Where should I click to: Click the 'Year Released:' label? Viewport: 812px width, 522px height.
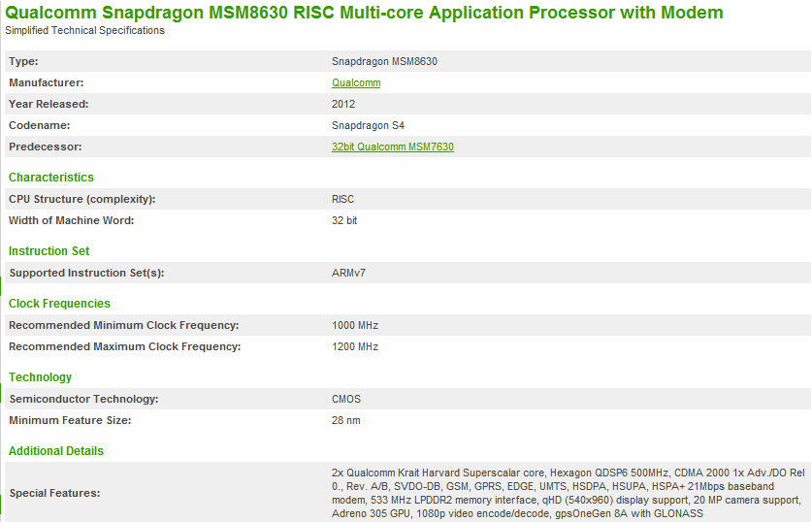click(x=49, y=104)
